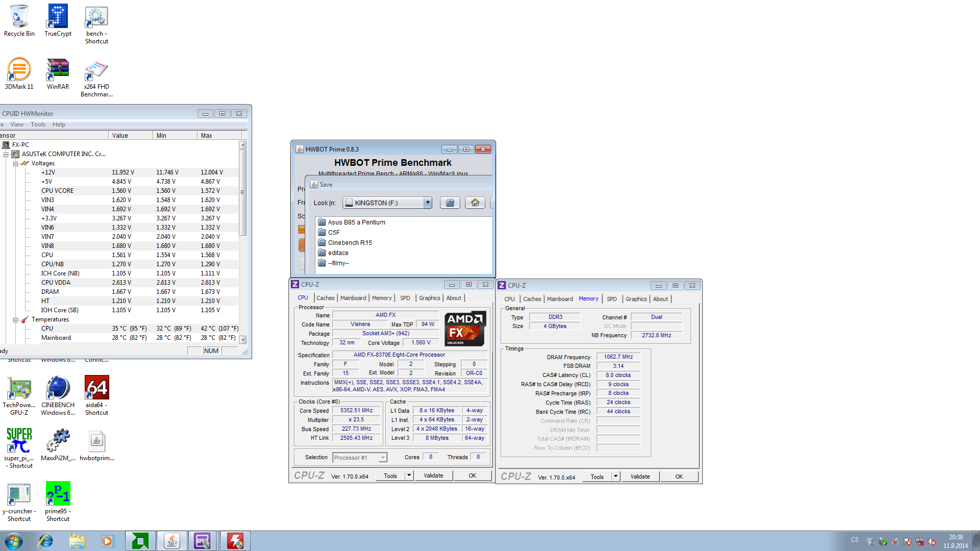Collapse the Voltages tree node
The image size is (980, 551).
pyautogui.click(x=15, y=164)
